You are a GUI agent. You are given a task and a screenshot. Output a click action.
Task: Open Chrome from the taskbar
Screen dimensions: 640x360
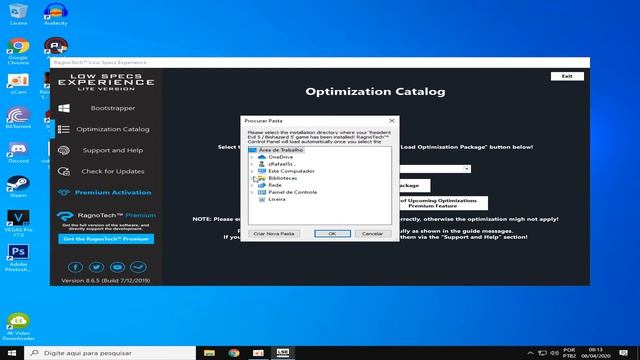(x=234, y=353)
